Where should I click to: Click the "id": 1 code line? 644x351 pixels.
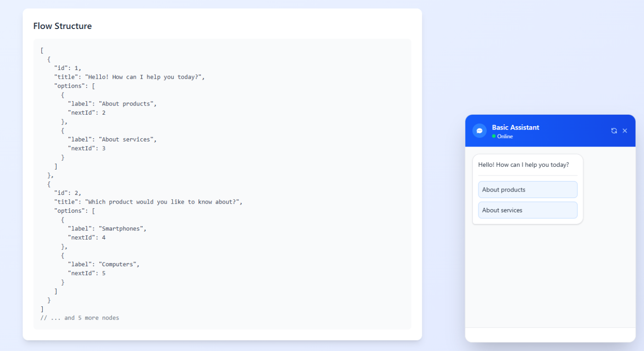[68, 68]
